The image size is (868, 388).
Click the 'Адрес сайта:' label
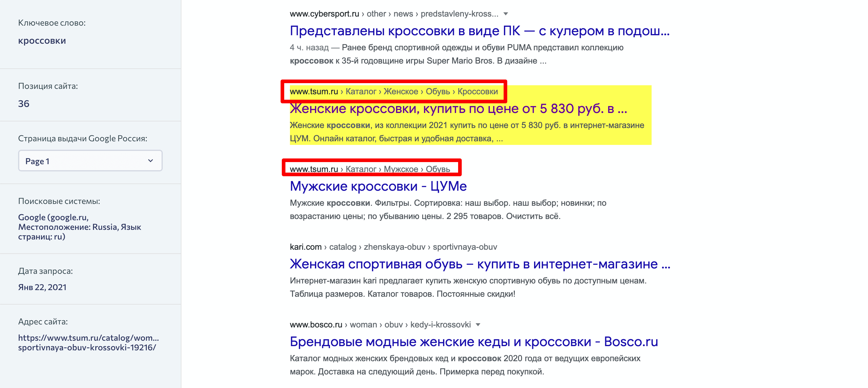pos(43,322)
